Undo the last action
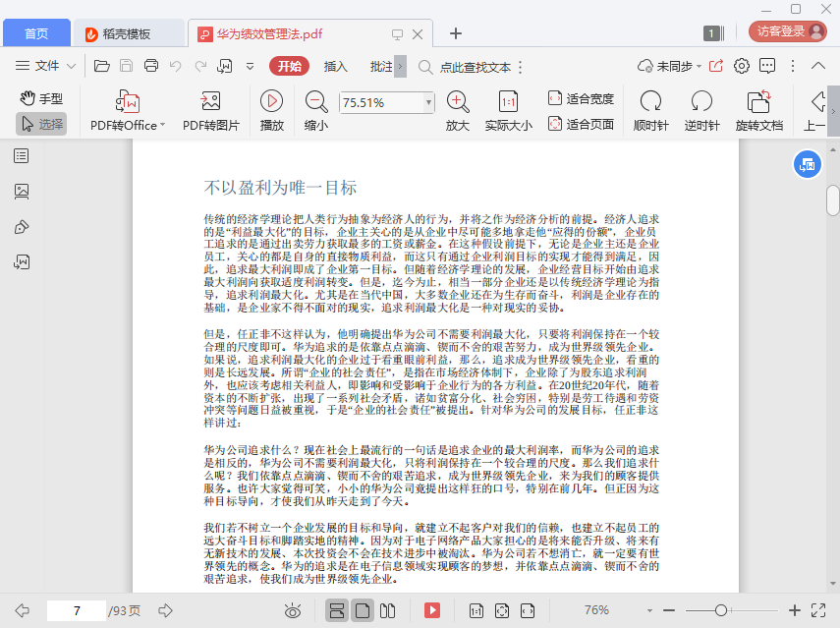 [x=175, y=66]
